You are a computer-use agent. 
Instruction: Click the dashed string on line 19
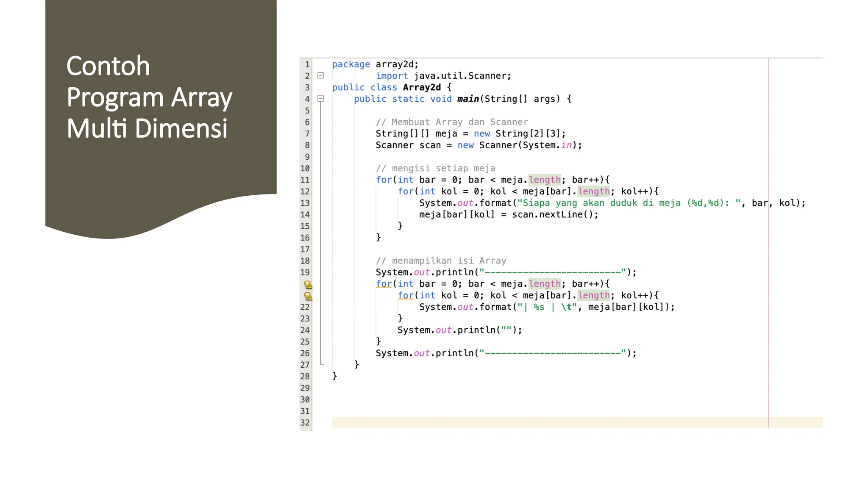point(553,272)
